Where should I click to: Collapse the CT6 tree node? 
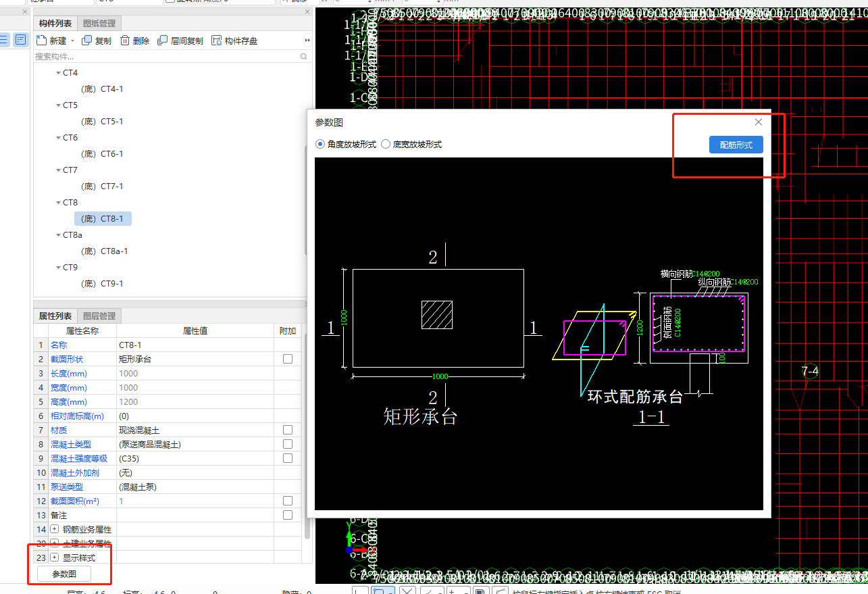(58, 138)
